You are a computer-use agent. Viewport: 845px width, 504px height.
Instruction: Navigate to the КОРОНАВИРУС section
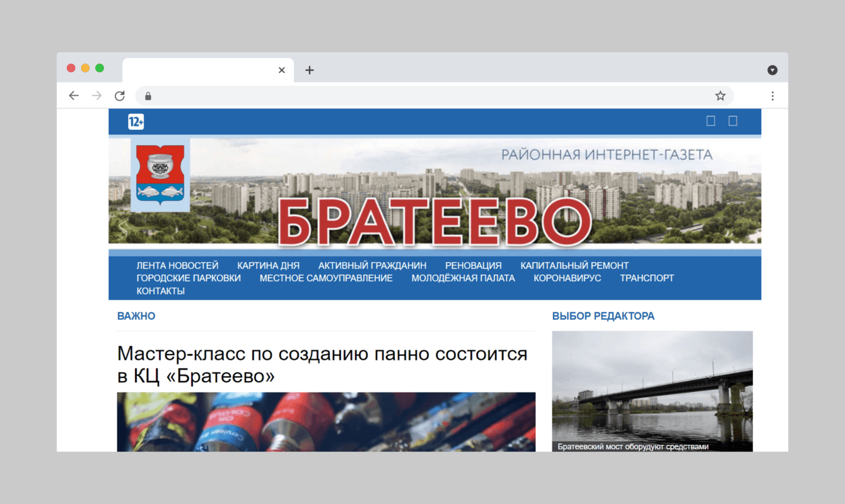pyautogui.click(x=567, y=278)
